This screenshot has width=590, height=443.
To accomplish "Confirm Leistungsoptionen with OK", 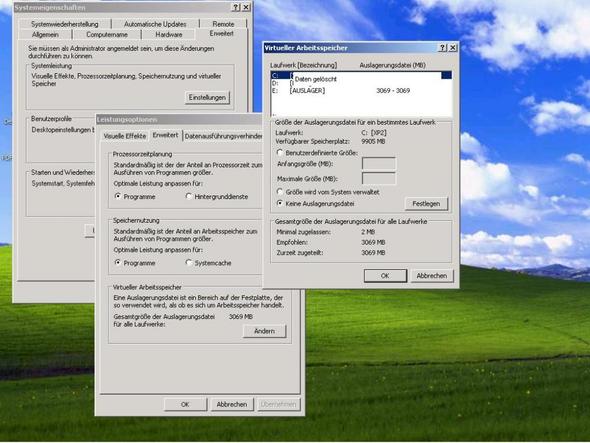I will point(185,404).
